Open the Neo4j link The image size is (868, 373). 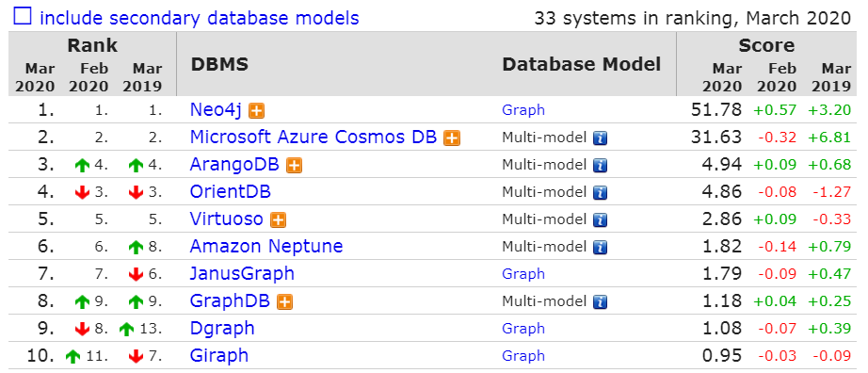coord(216,110)
